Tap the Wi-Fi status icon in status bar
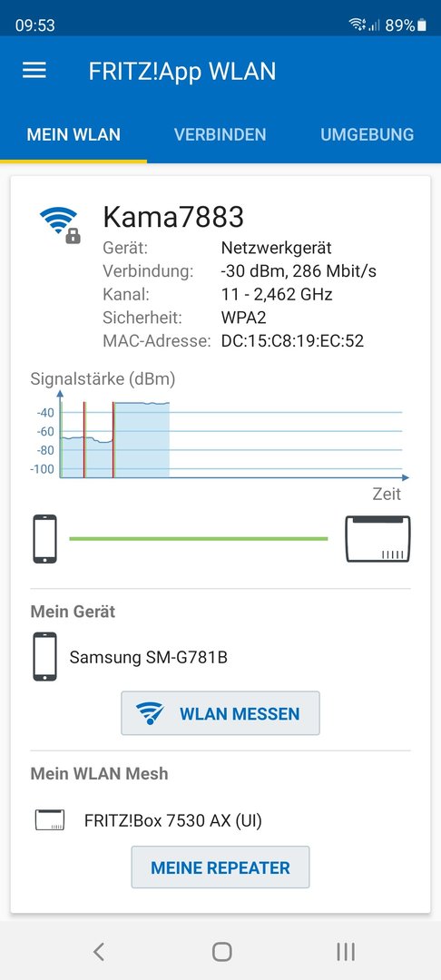 click(x=358, y=25)
